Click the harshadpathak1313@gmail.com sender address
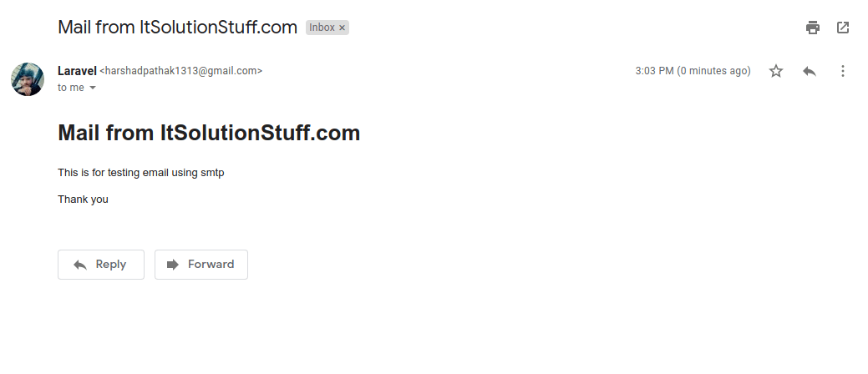 tap(181, 71)
